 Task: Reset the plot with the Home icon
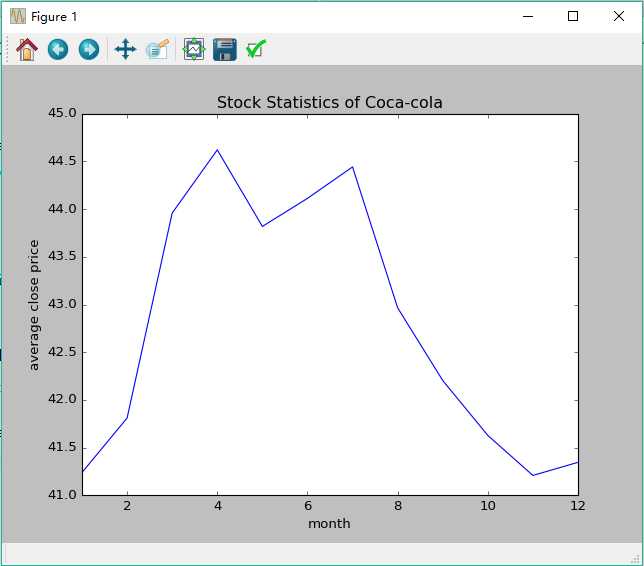(27, 50)
